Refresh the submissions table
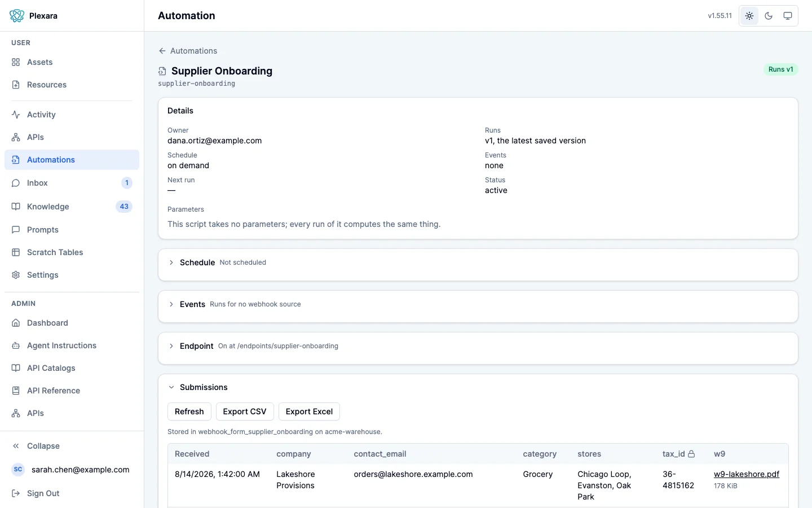Screen dimensions: 812x508 189,411
